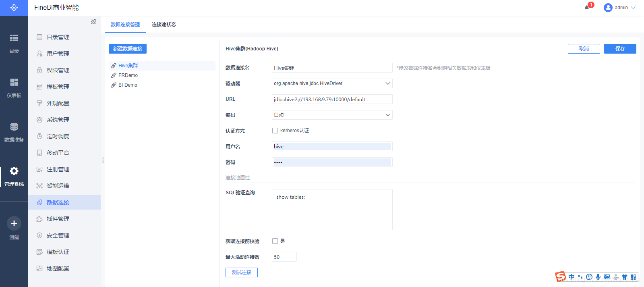Expand the admin account dropdown arrow
The width and height of the screenshot is (644, 287).
point(633,8)
